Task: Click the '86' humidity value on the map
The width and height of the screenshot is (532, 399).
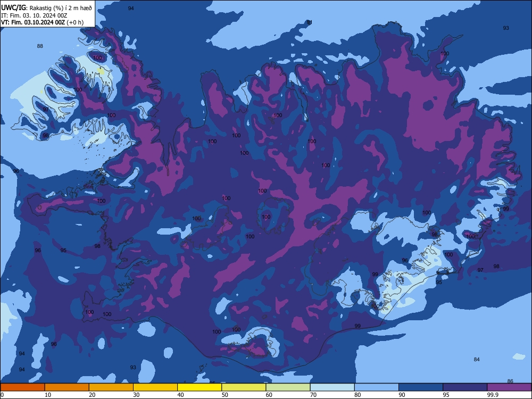Action: (x=510, y=381)
